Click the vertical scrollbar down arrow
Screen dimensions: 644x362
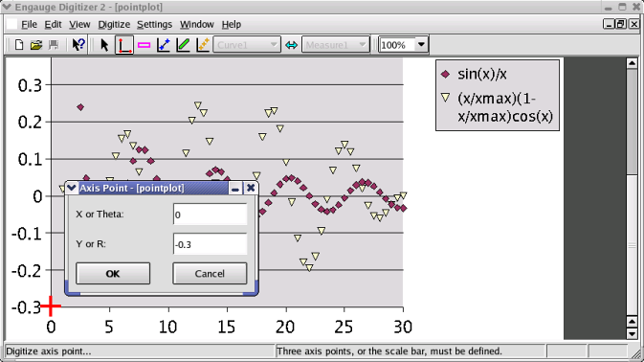[632, 333]
